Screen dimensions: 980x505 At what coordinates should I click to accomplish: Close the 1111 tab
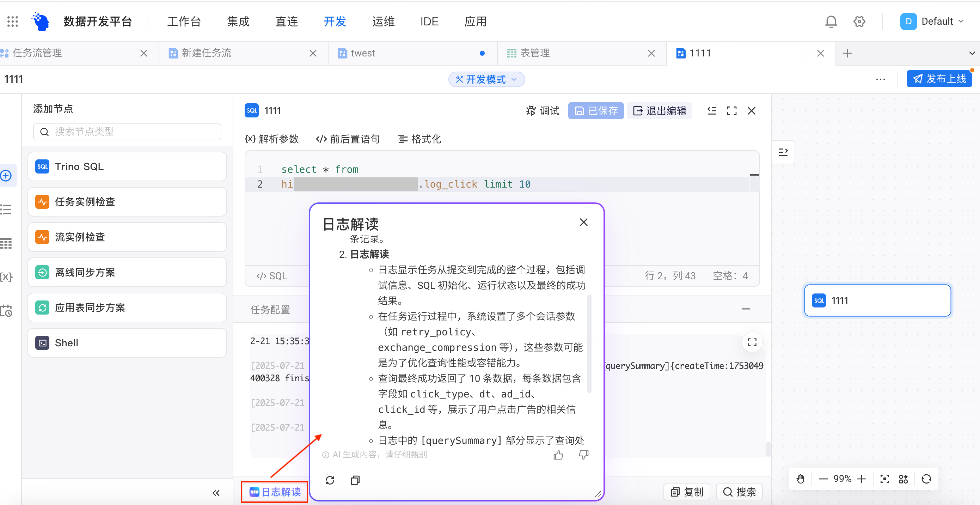coord(821,53)
